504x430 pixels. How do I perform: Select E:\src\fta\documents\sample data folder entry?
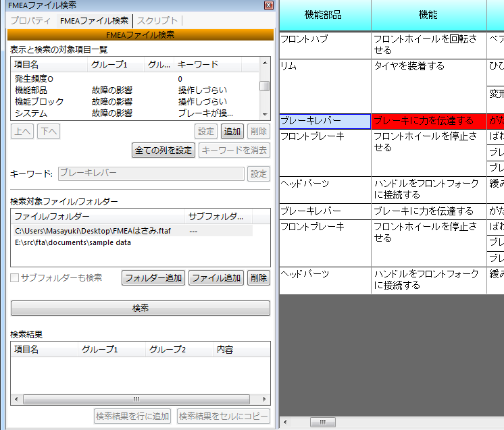pyautogui.click(x=132, y=242)
